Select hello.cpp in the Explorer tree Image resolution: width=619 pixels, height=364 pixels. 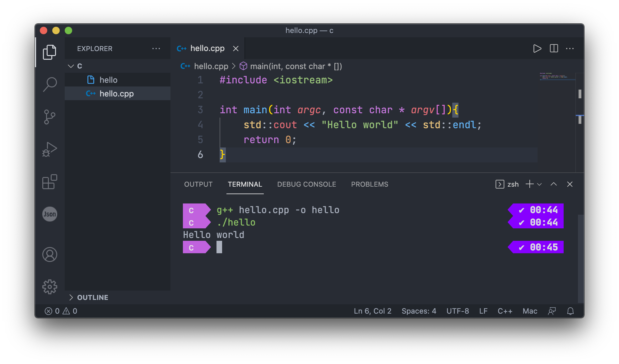pyautogui.click(x=118, y=94)
